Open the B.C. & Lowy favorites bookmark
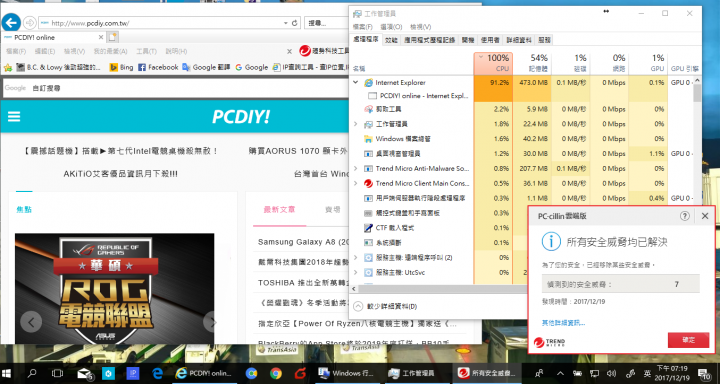This screenshot has height=384, width=720. (x=58, y=67)
